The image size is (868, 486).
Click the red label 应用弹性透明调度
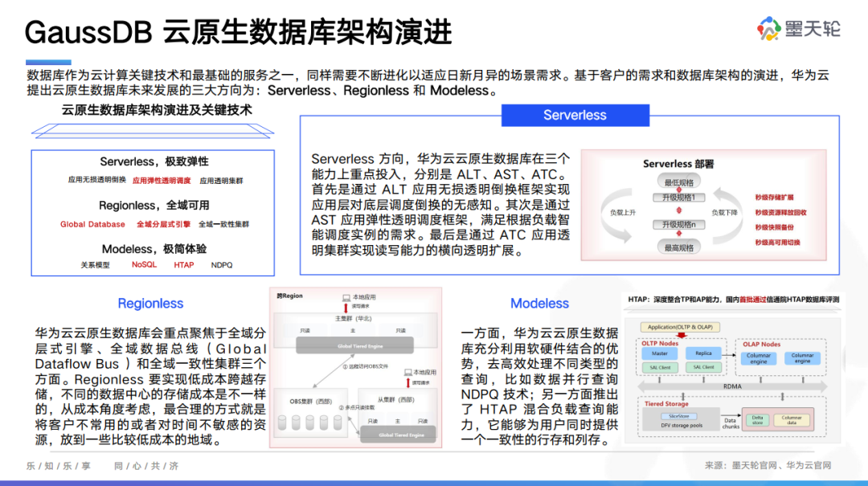[162, 181]
